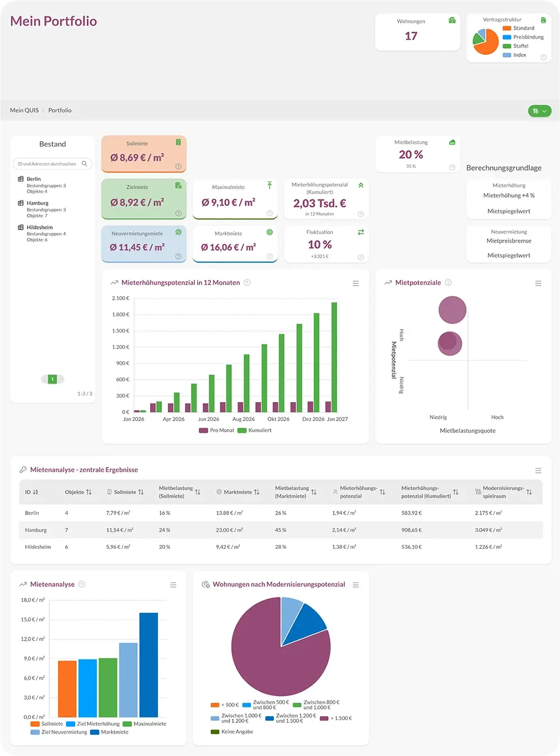560x756 pixels.
Task: Open the green dropdown button in breadcrumb bar
Action: [539, 111]
